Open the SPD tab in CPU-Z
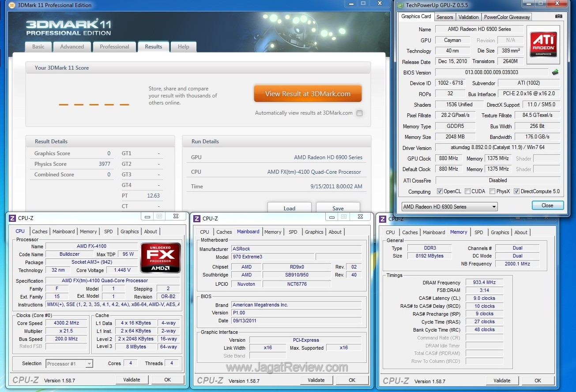Viewport: 576px width, 392px height. click(x=109, y=231)
